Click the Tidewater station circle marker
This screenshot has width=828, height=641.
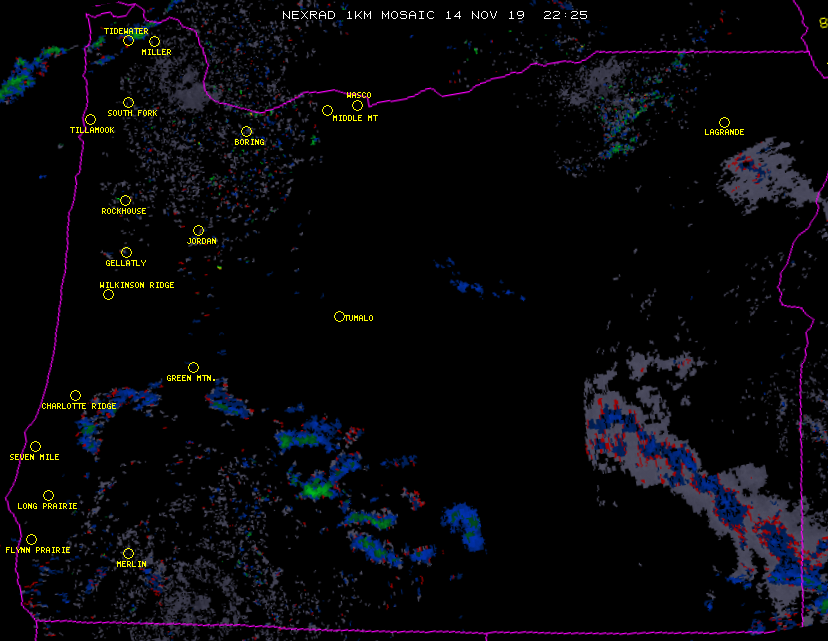(x=128, y=40)
